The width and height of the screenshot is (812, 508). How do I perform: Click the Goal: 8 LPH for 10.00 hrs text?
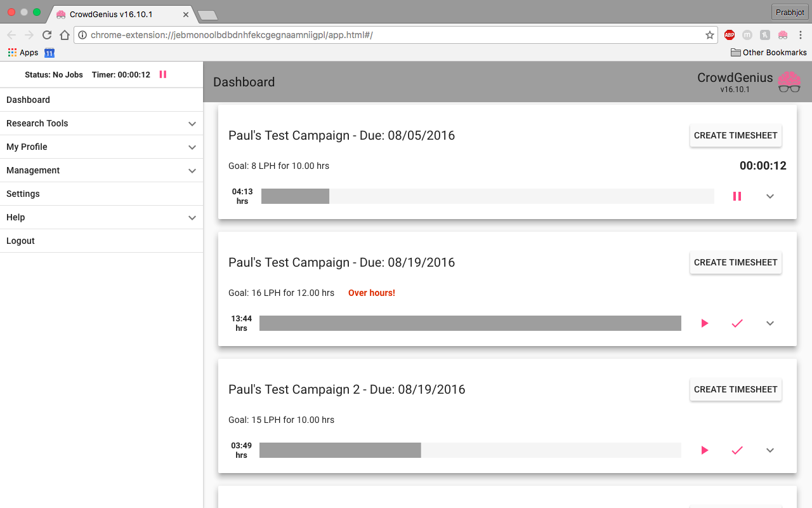tap(278, 166)
